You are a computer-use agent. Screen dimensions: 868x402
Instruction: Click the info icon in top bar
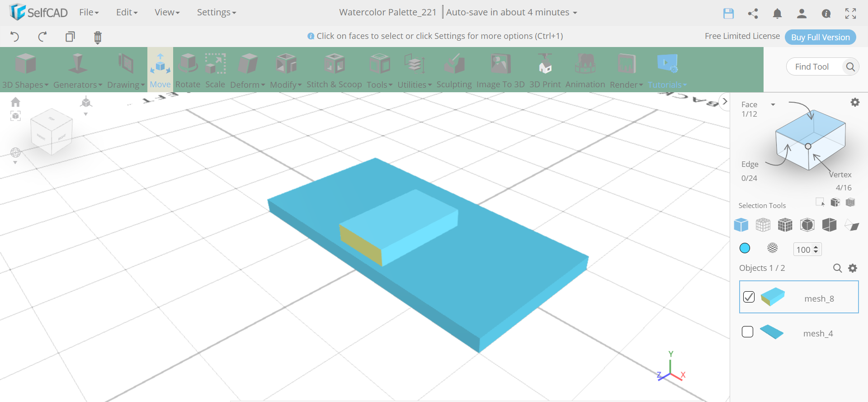tap(826, 14)
